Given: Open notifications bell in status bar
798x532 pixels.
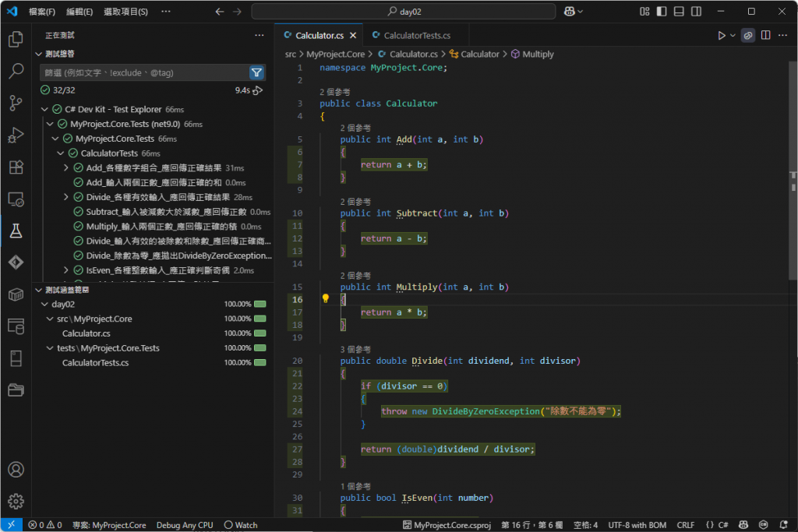Looking at the screenshot, I should (x=783, y=525).
